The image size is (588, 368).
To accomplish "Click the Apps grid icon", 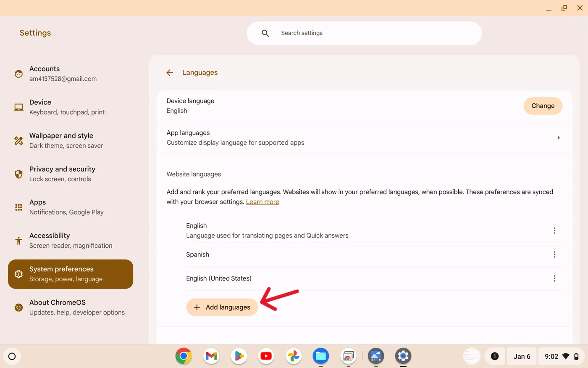I will 18,207.
